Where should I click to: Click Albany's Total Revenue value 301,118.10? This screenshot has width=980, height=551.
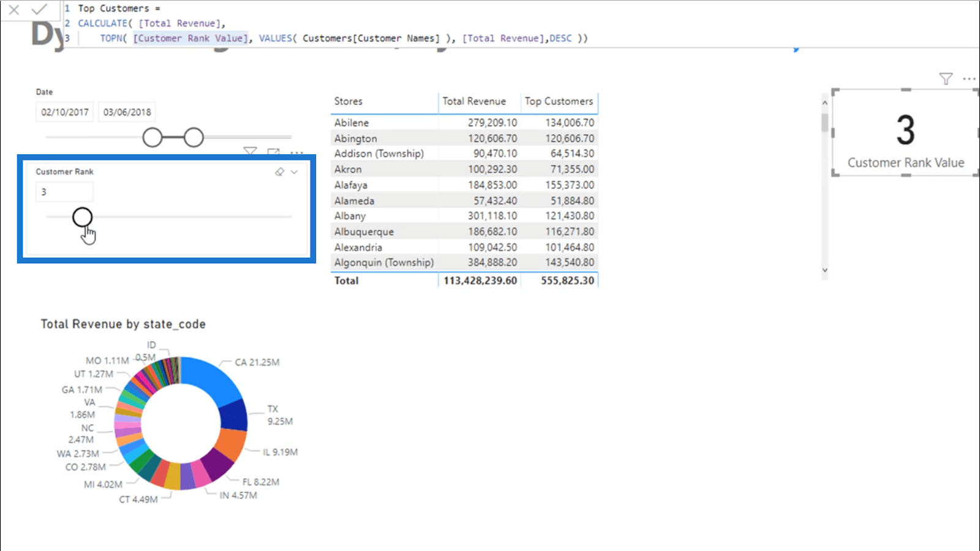tap(492, 216)
